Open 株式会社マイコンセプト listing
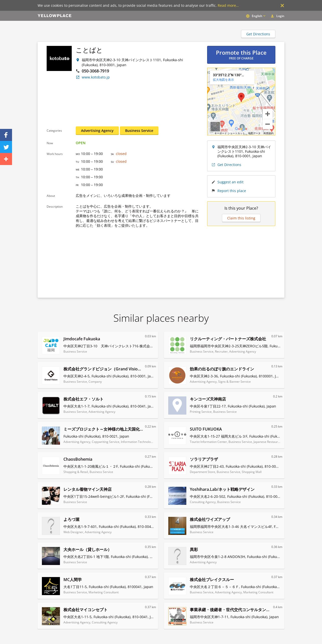Screen dimensions: 322x644 point(85,610)
